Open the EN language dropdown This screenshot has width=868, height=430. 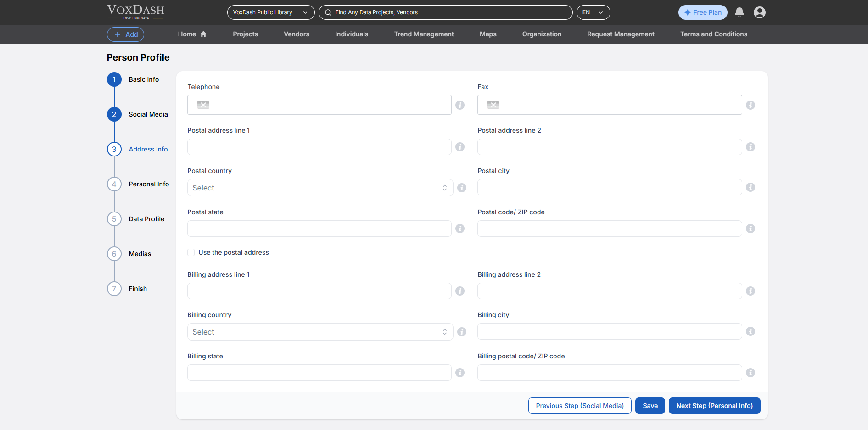(x=593, y=12)
